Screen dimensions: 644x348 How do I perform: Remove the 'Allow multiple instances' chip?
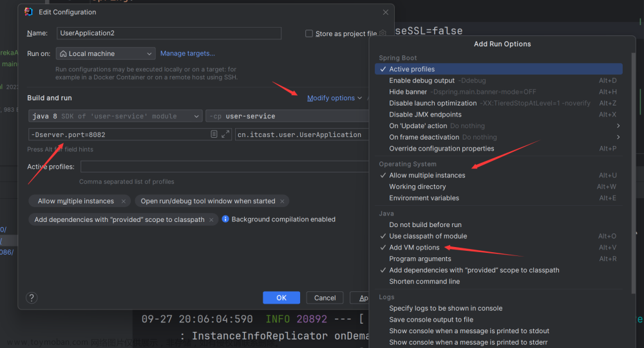(123, 201)
